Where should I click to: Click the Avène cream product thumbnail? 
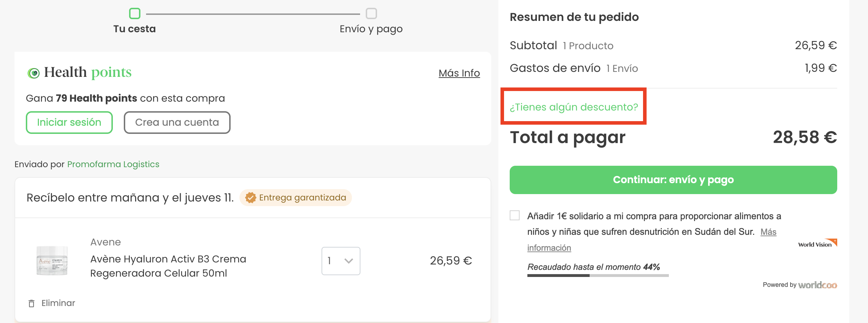tap(52, 261)
